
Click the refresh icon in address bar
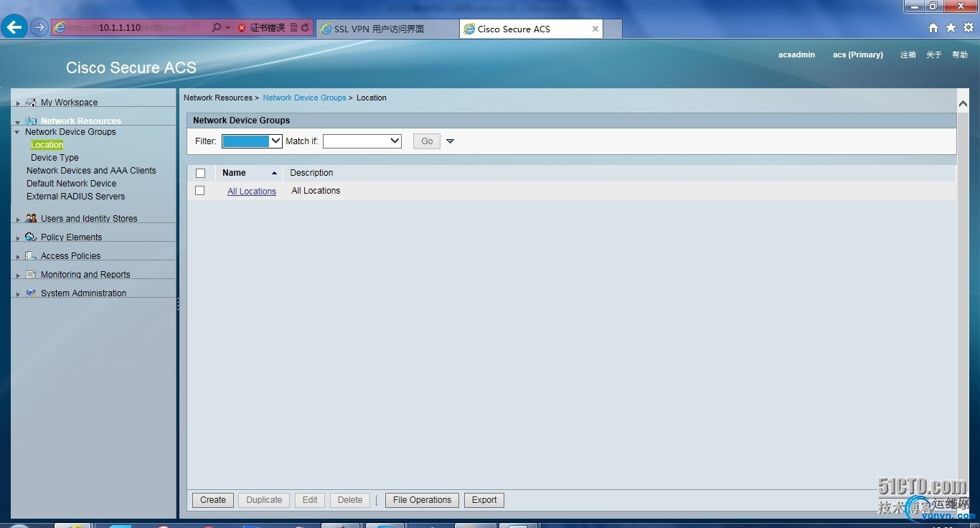(306, 28)
